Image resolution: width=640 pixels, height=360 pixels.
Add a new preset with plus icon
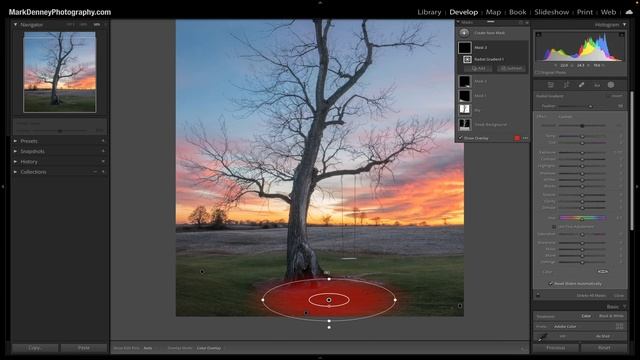103,141
